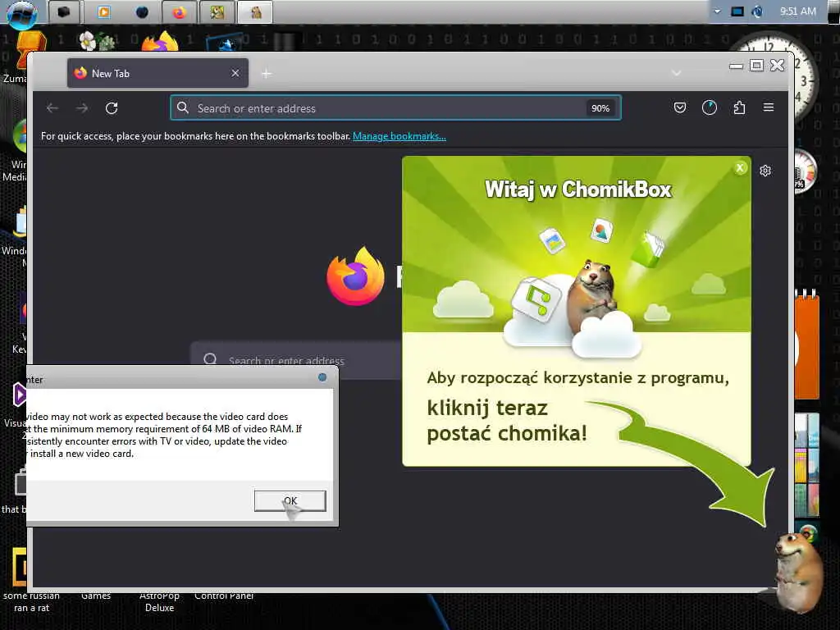This screenshot has height=630, width=840.
Task: Focus the new tab page search box
Action: [x=297, y=360]
